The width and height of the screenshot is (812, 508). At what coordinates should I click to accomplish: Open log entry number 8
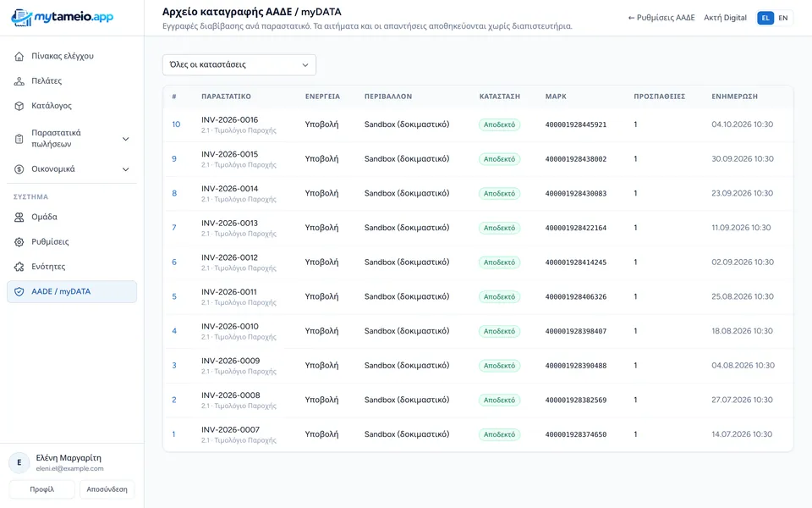[174, 193]
